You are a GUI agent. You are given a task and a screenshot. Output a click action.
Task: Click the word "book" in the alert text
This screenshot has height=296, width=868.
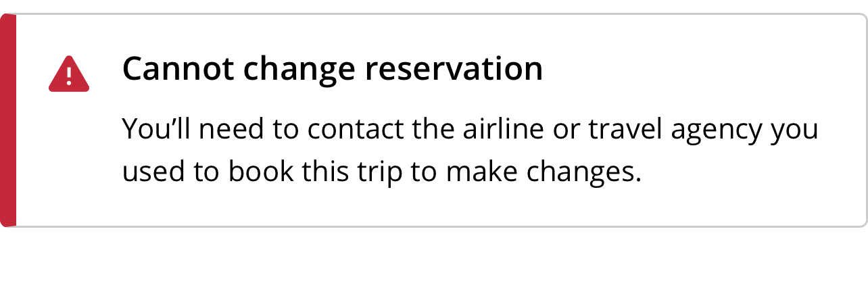[x=261, y=172]
